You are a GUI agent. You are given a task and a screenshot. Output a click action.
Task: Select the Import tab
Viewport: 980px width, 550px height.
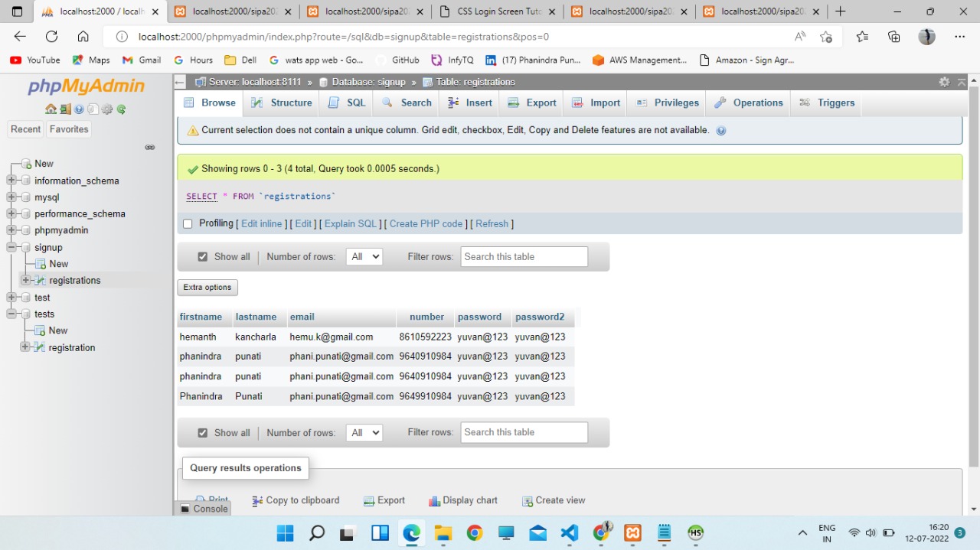click(x=596, y=103)
